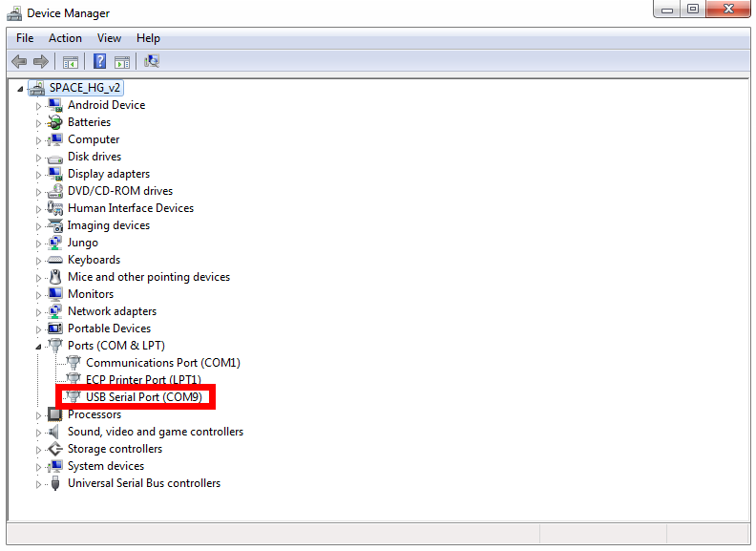Select the Disk drives label

point(94,157)
